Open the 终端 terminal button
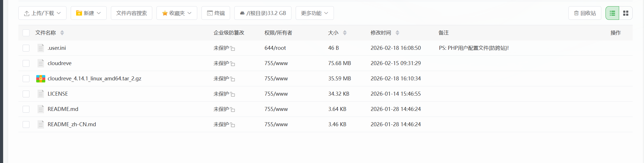Viewport: 644px width, 163px height. pyautogui.click(x=216, y=13)
